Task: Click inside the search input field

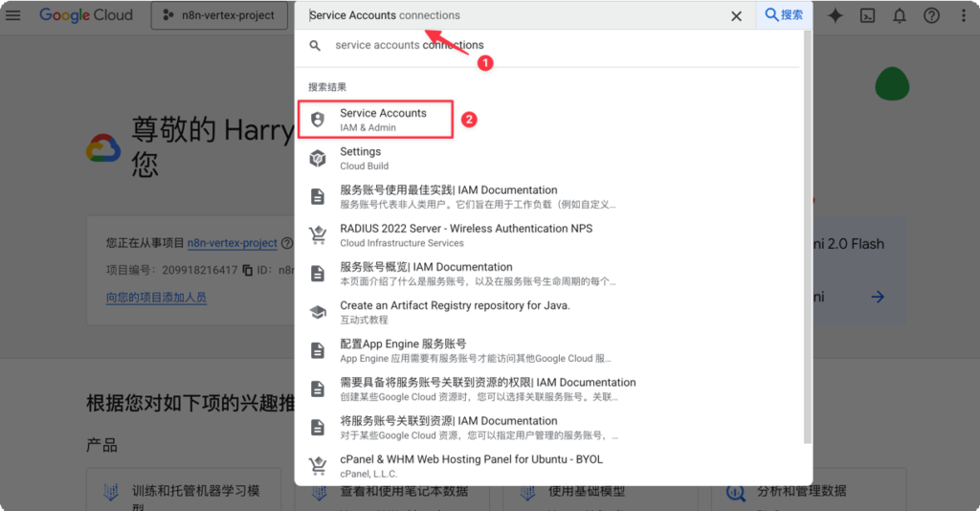Action: (x=517, y=15)
